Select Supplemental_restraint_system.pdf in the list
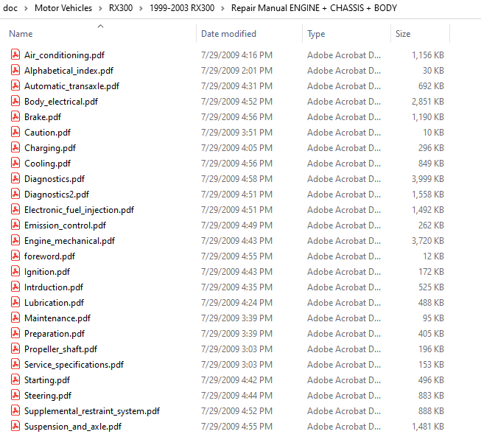 coord(91,411)
